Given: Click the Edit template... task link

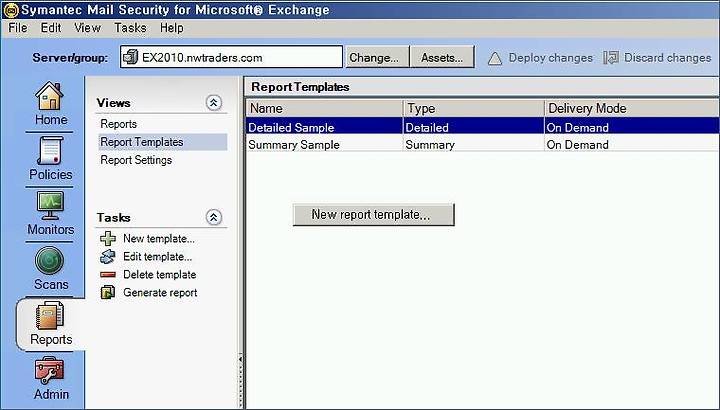Looking at the screenshot, I should pos(158,257).
